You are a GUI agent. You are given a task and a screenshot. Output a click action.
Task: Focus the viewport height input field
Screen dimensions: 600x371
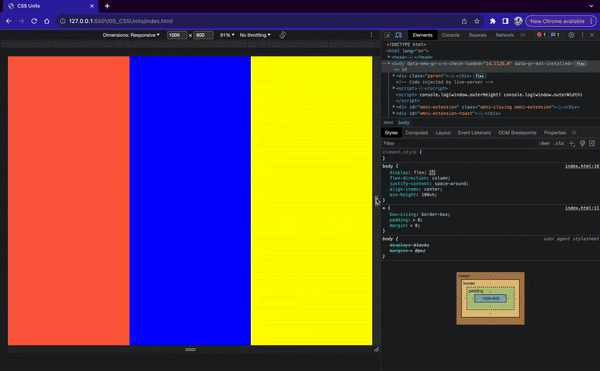(x=203, y=35)
